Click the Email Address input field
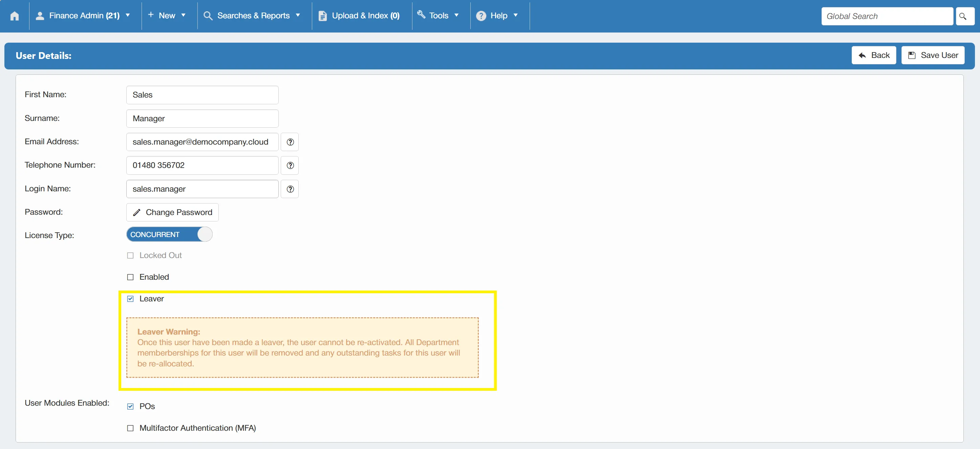Viewport: 980px width, 449px height. [203, 142]
